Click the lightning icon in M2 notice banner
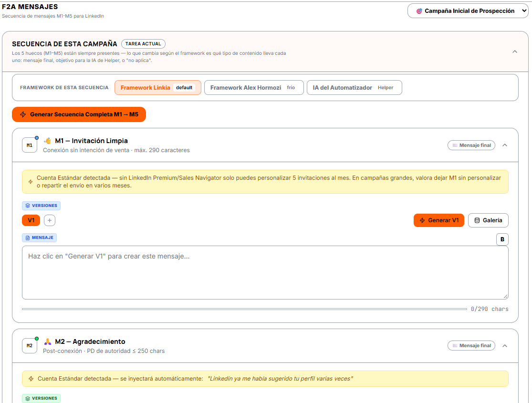 pyautogui.click(x=31, y=379)
